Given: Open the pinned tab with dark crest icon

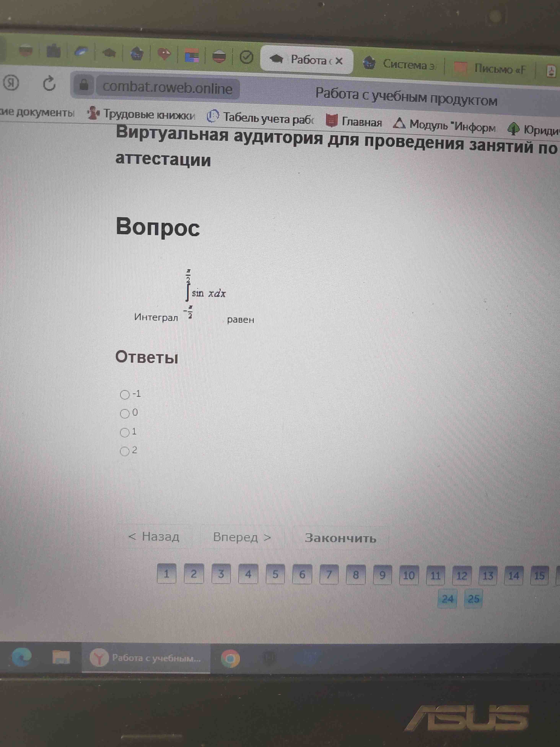Looking at the screenshot, I should pos(137,53).
